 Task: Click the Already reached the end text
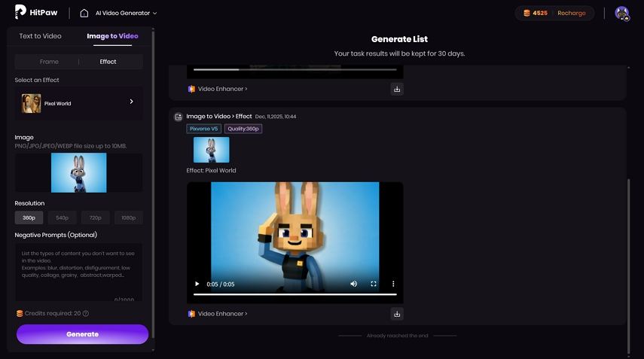tap(397, 336)
